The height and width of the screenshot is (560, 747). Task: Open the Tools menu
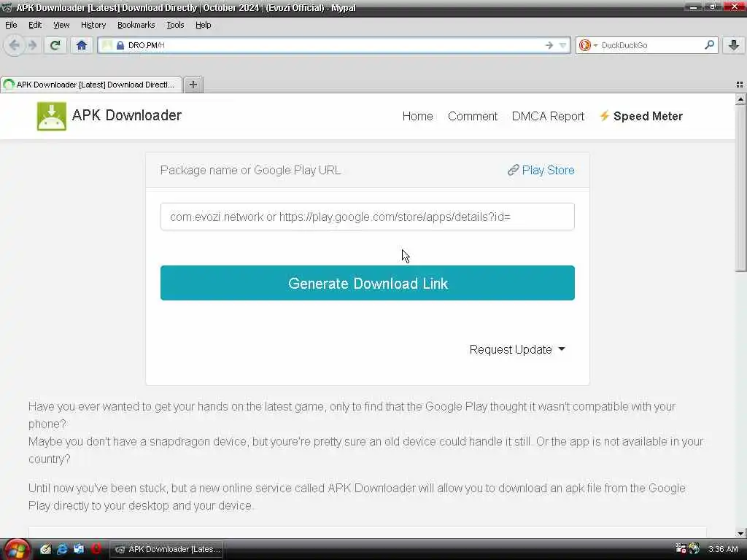pos(175,25)
